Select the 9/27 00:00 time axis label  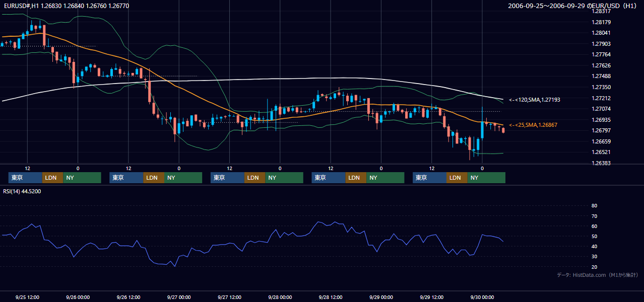point(179,297)
